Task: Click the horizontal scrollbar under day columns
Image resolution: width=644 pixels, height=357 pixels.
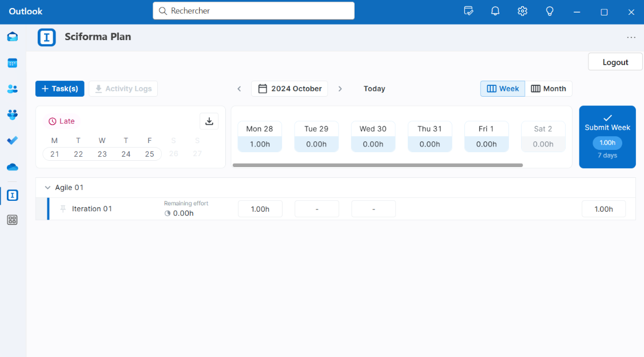Action: [x=377, y=165]
